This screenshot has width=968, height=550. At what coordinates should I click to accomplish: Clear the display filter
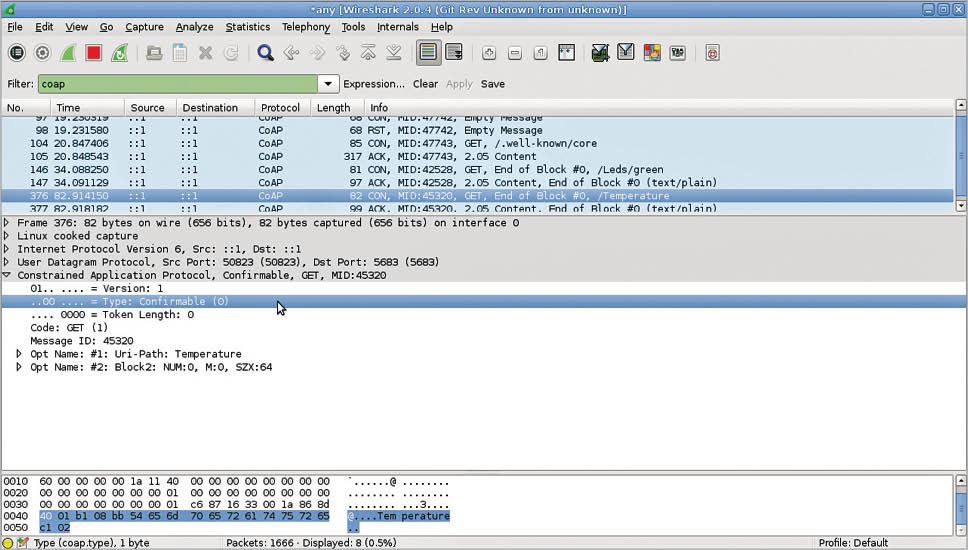click(425, 84)
